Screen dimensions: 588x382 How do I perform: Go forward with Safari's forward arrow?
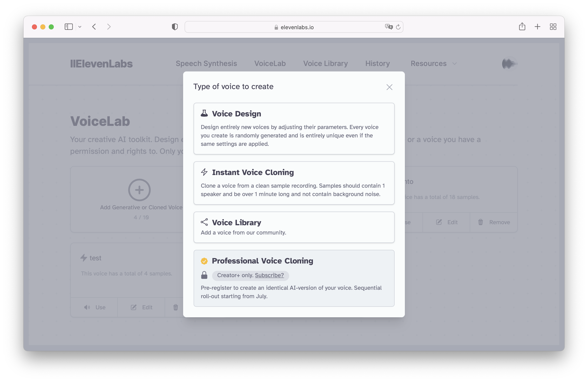(x=109, y=27)
